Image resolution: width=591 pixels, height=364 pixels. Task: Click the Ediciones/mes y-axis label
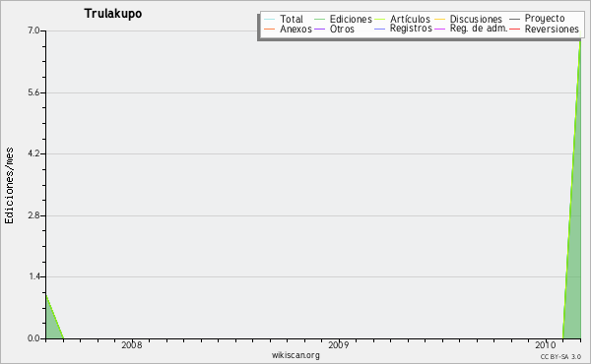tap(9, 186)
